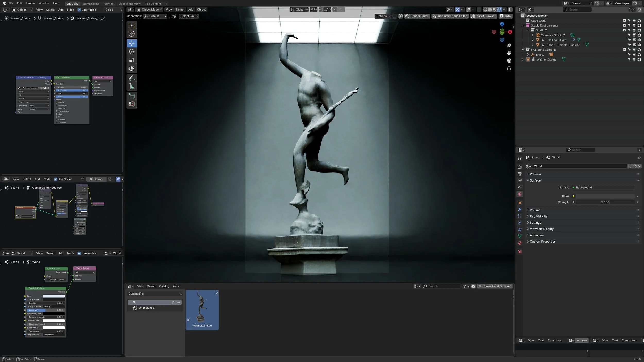
Task: Uncheck Use Nodes in shader editor header
Action: [79, 10]
